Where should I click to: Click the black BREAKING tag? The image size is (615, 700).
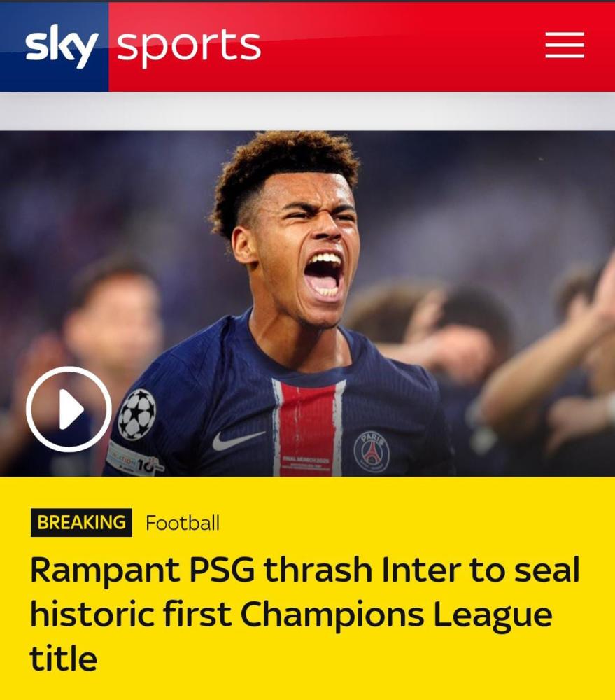point(81,522)
